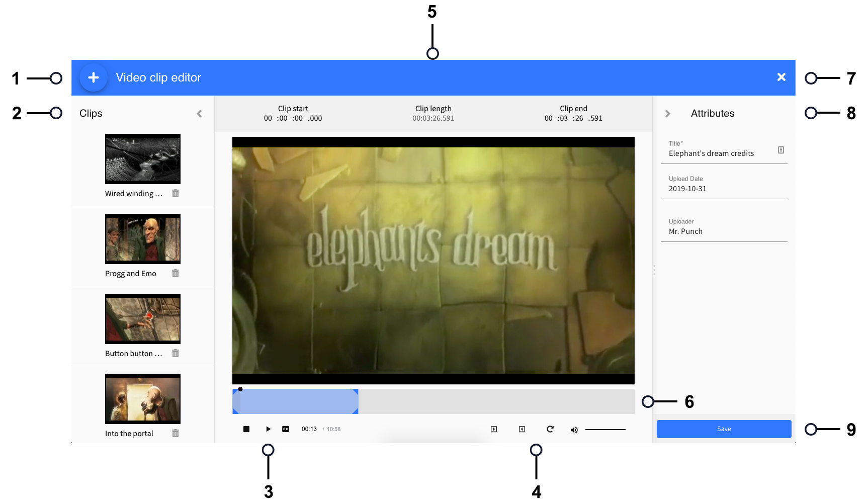Click the Attributes panel heading
This screenshot has height=503, width=868.
713,113
